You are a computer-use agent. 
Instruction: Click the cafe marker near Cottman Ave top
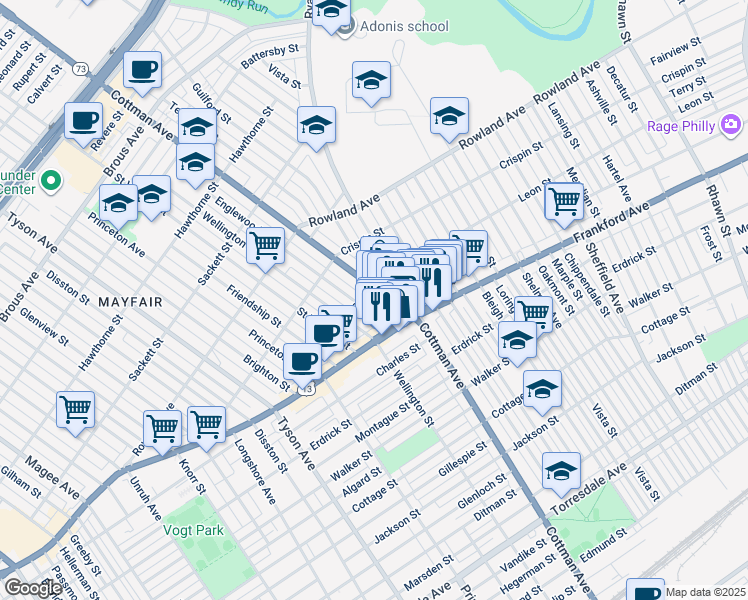point(142,72)
